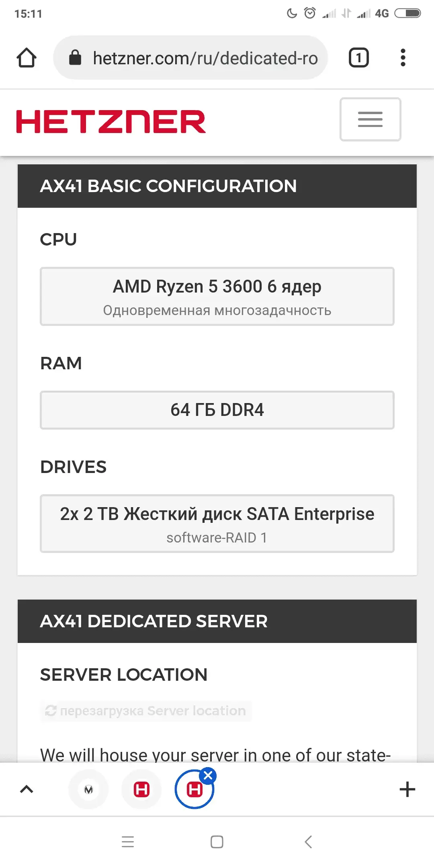This screenshot has height=868, width=434.
Task: Tap the Android back arrow button
Action: 308,841
